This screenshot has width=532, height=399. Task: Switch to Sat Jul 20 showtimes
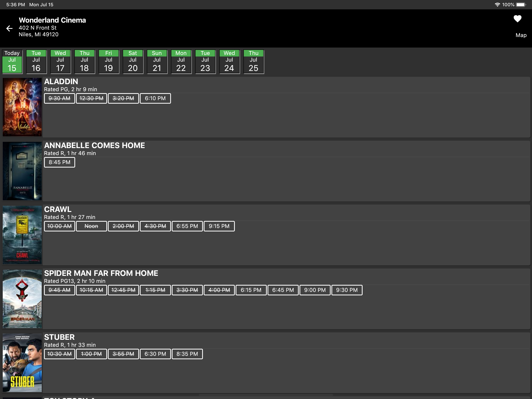click(x=133, y=62)
